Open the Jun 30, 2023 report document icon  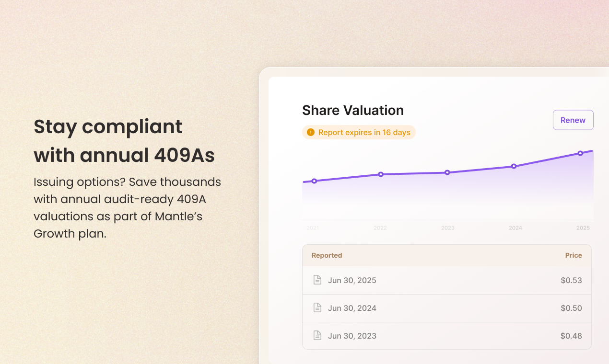point(317,336)
